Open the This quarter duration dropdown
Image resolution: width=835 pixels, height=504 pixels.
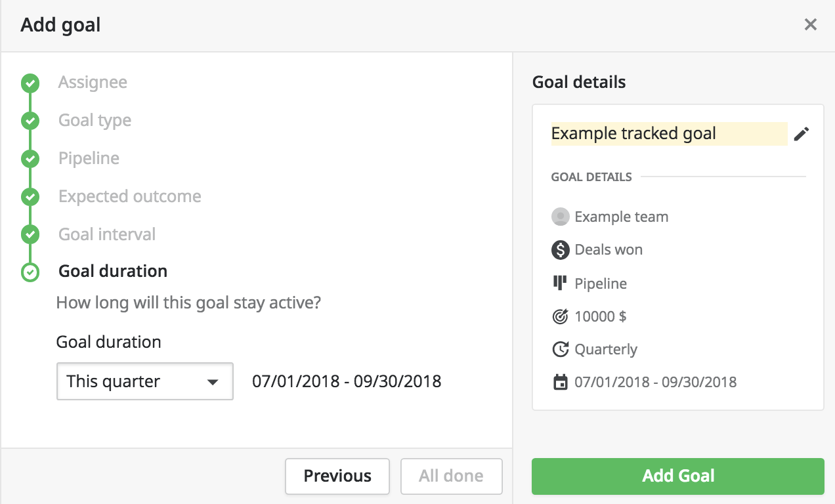[x=145, y=381]
